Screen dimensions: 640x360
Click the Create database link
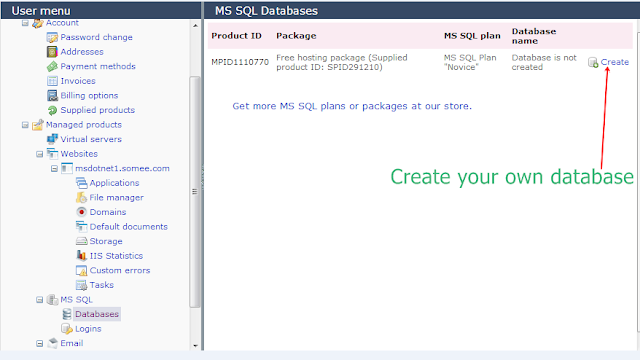615,62
